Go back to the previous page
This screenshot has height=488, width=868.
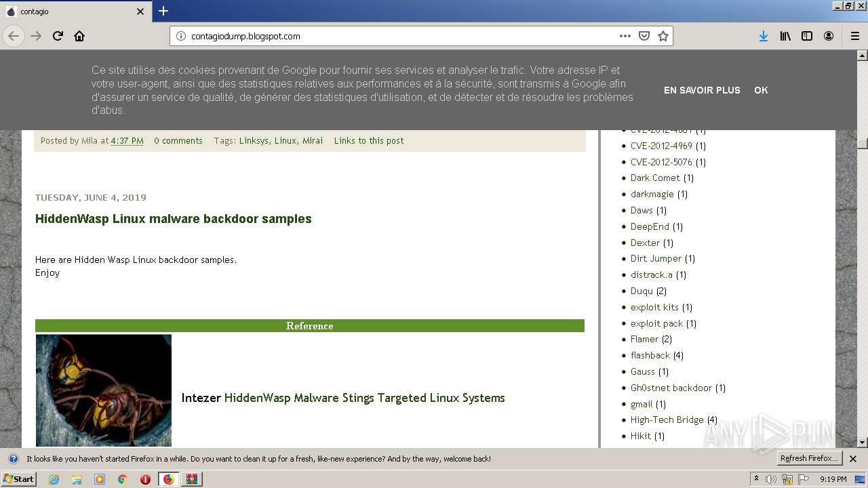[x=14, y=36]
